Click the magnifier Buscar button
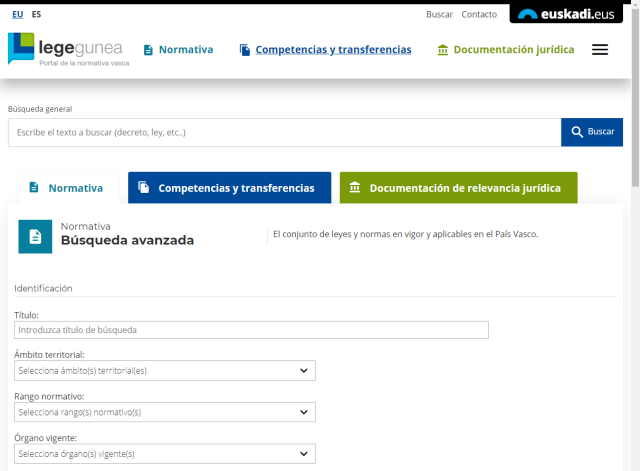 click(x=592, y=132)
